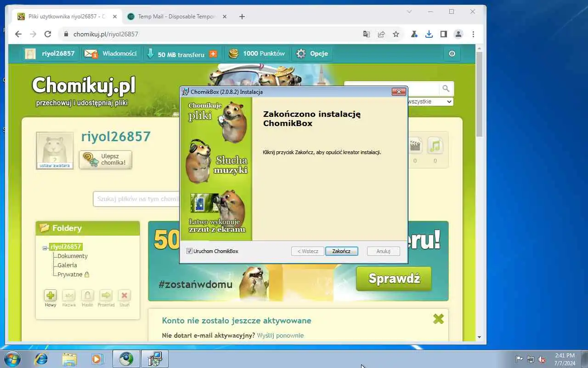Click the green Sprawdź banner button

click(x=394, y=278)
